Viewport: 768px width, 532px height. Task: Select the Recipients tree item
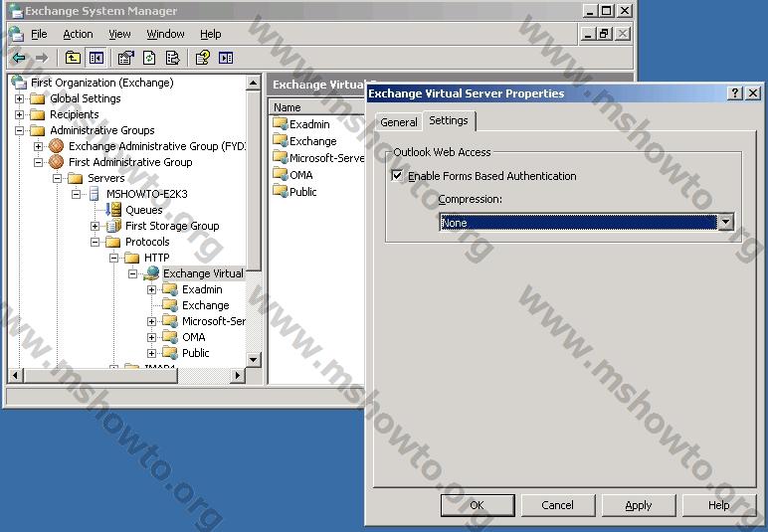(x=74, y=114)
